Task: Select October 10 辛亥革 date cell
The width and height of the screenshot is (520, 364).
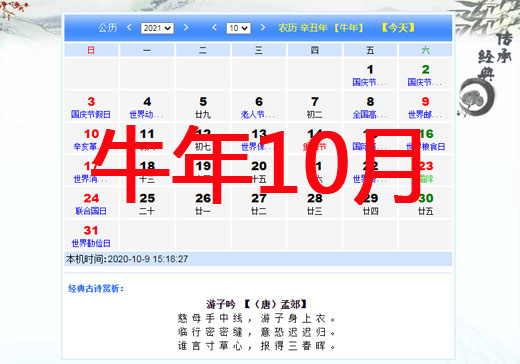Action: tap(91, 138)
